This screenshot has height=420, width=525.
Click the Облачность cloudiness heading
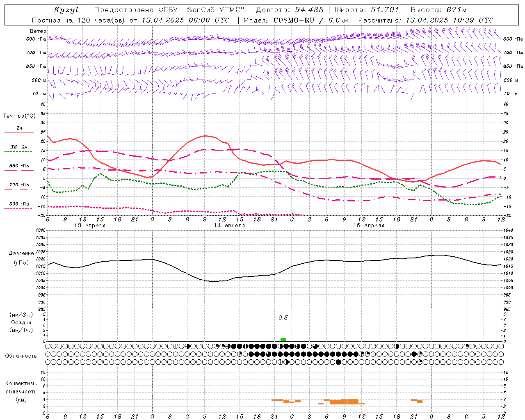[21, 356]
